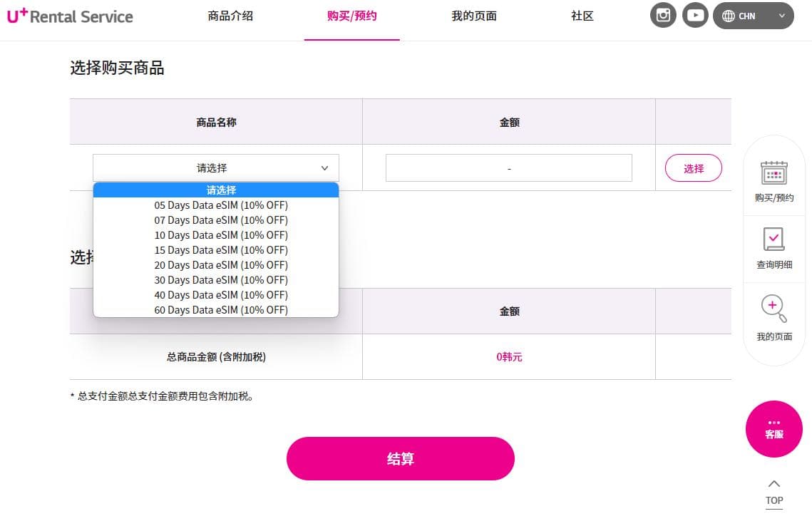
Task: Jump to TOP with arrow icon
Action: [x=774, y=493]
